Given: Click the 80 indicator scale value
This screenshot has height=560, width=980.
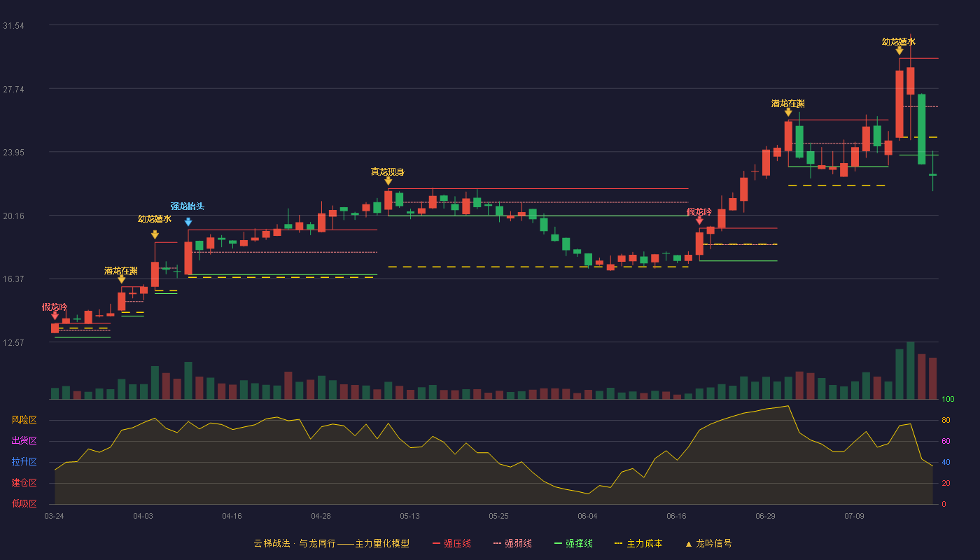Looking at the screenshot, I should (x=946, y=420).
